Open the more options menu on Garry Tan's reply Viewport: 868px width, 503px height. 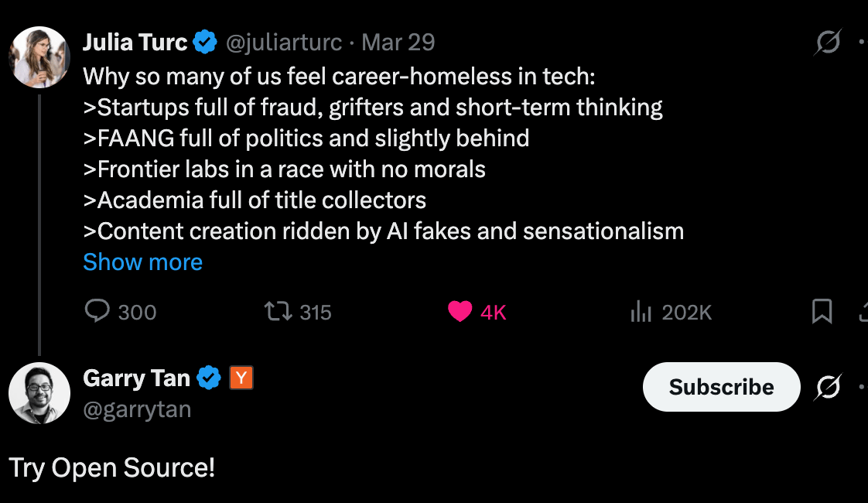pyautogui.click(x=862, y=387)
